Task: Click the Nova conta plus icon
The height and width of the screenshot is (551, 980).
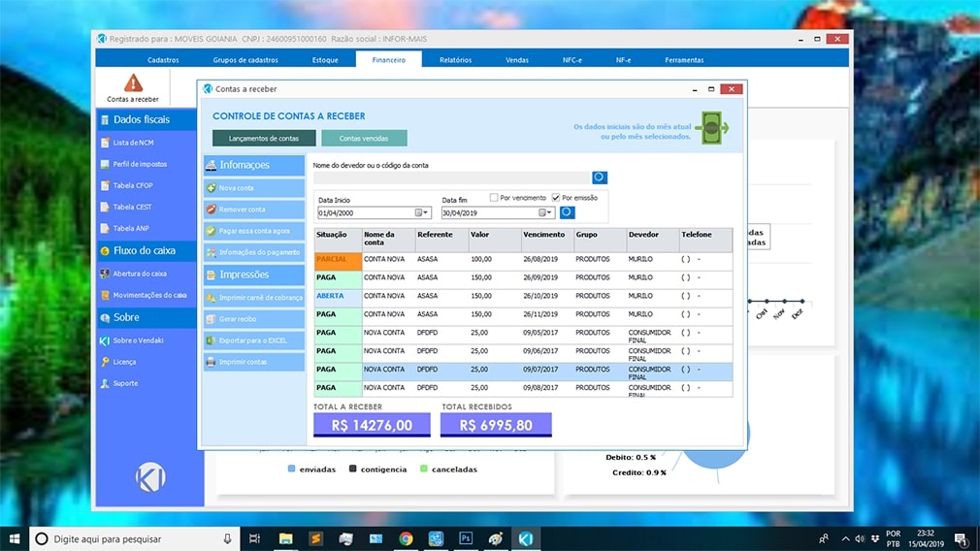Action: [x=212, y=187]
